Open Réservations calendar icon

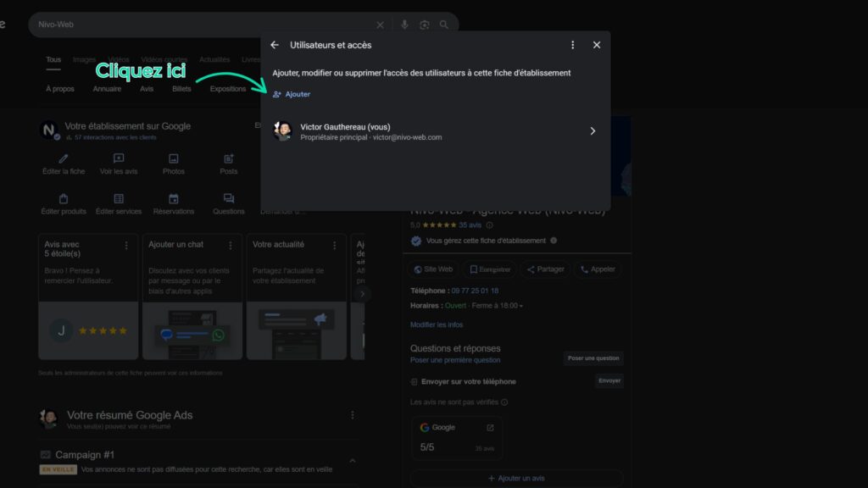[x=173, y=198]
